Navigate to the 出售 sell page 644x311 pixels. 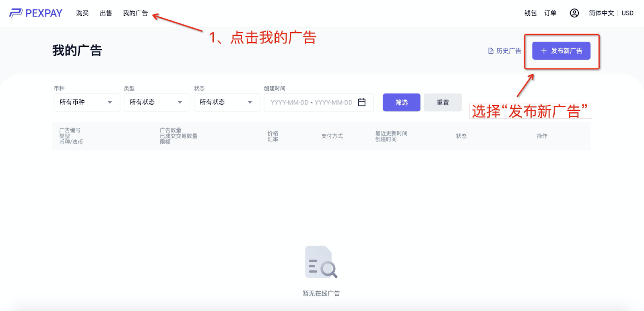point(106,13)
